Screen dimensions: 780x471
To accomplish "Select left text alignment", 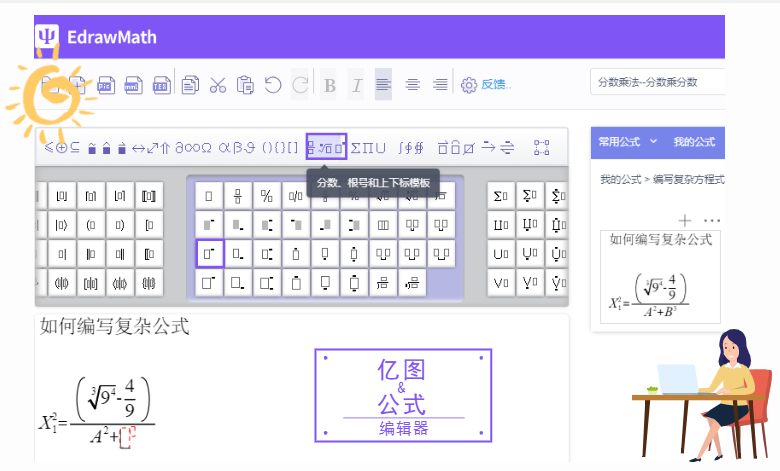I will [x=383, y=85].
